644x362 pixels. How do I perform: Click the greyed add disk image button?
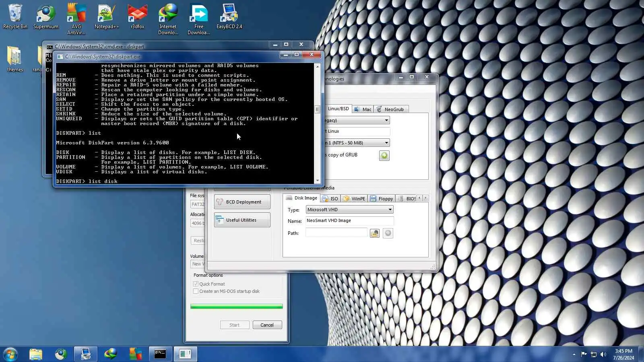[x=388, y=233]
